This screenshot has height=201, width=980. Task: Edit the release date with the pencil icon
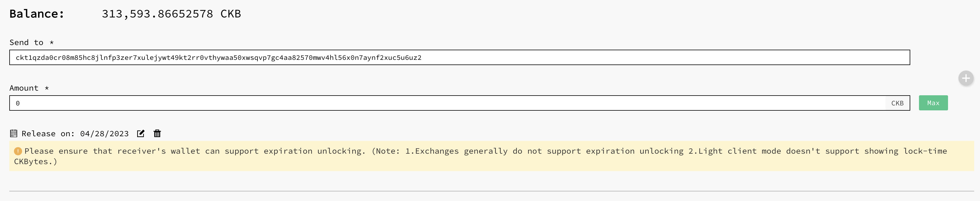click(x=141, y=133)
